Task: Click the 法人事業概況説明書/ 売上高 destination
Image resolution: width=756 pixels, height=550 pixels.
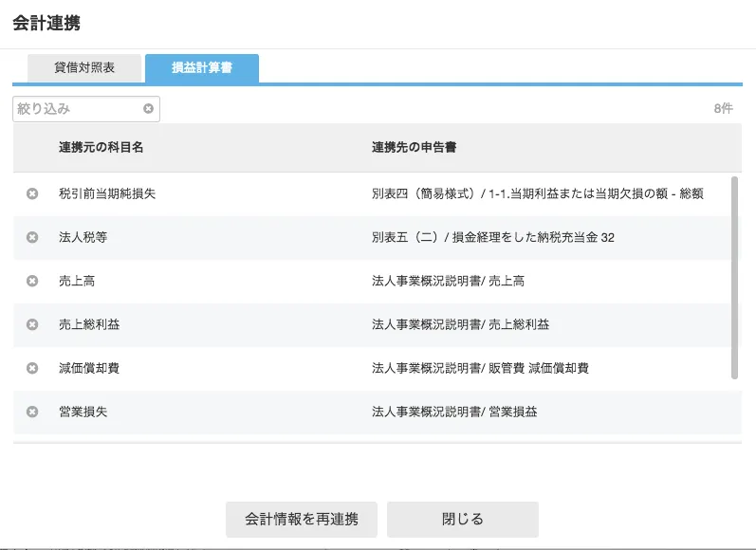Action: click(448, 281)
